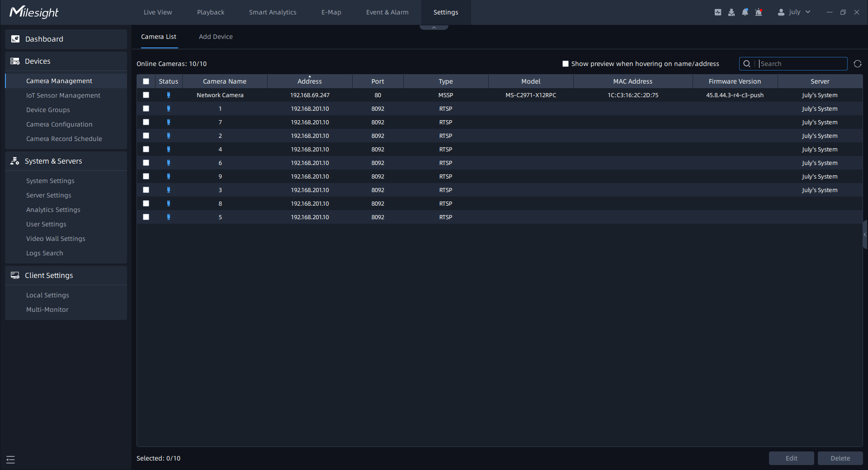
Task: Open the system activity monitor icon
Action: coord(717,12)
